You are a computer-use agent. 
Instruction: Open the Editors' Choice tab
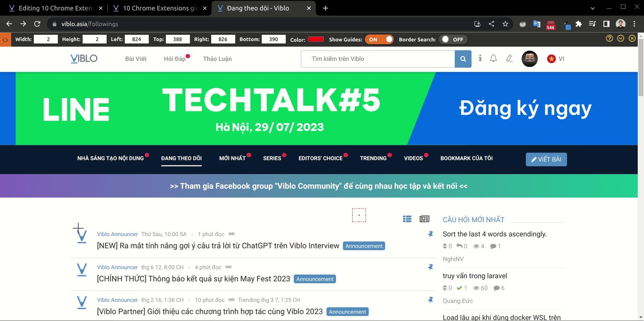(320, 158)
